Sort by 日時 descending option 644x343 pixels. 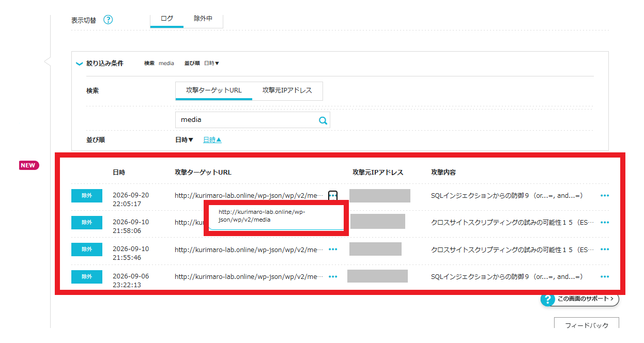pos(184,140)
